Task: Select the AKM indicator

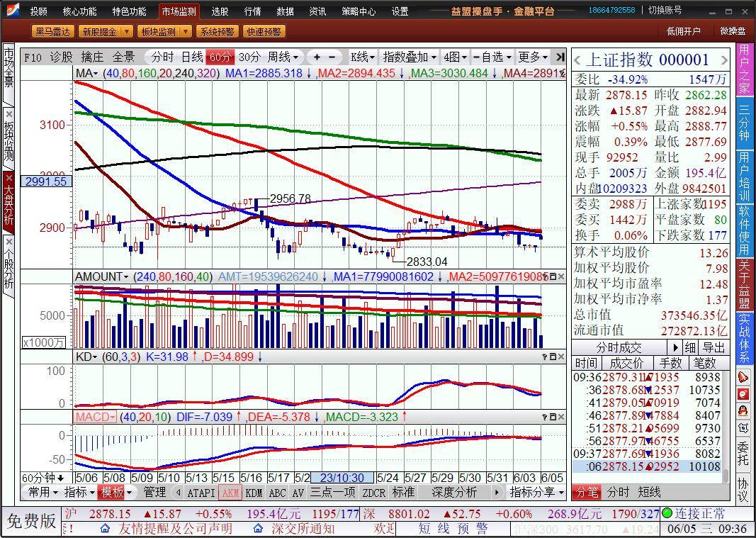Action: pyautogui.click(x=230, y=493)
